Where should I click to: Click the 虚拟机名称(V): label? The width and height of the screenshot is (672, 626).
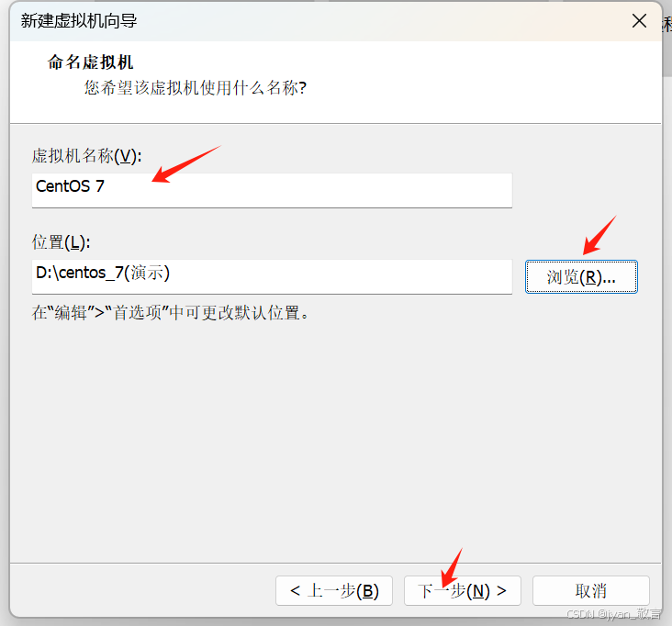click(86, 155)
